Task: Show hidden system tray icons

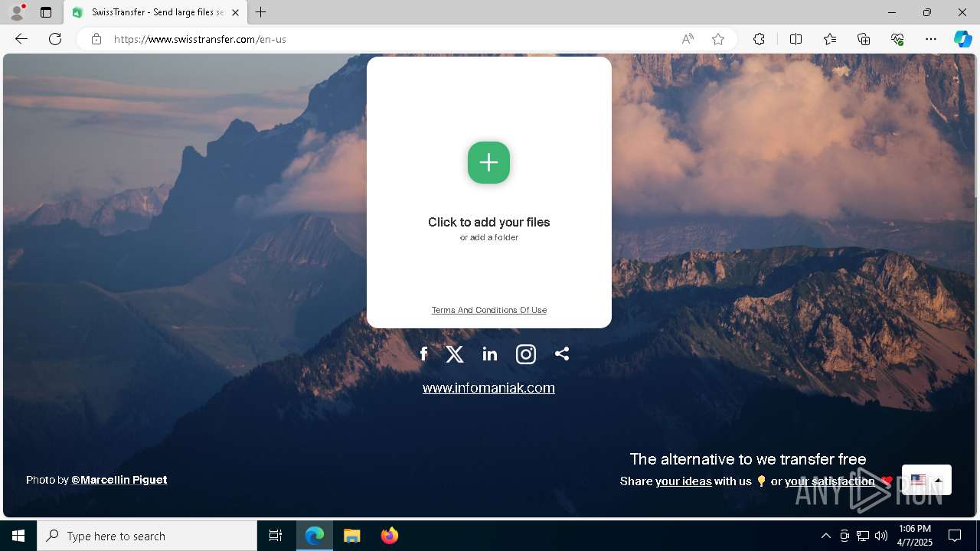Action: (x=825, y=536)
